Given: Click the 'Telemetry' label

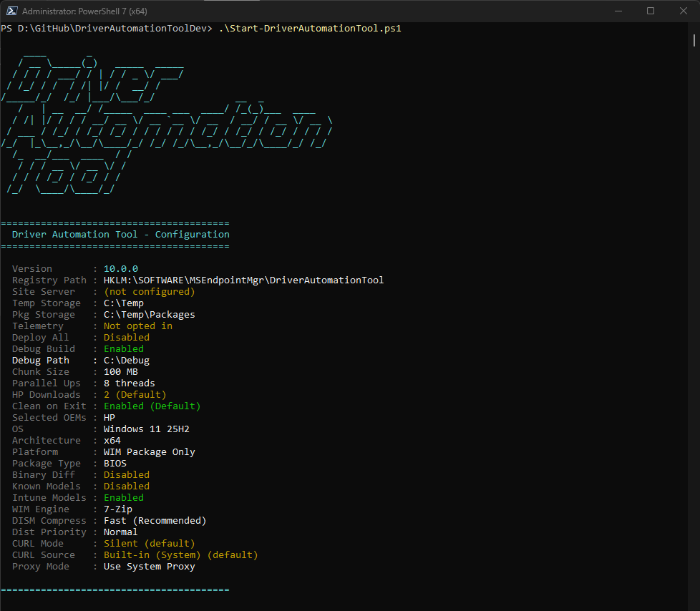Looking at the screenshot, I should tap(37, 326).
